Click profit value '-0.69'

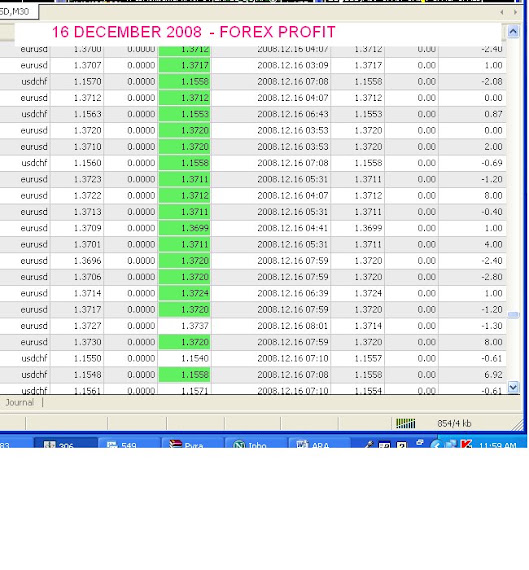pos(492,163)
